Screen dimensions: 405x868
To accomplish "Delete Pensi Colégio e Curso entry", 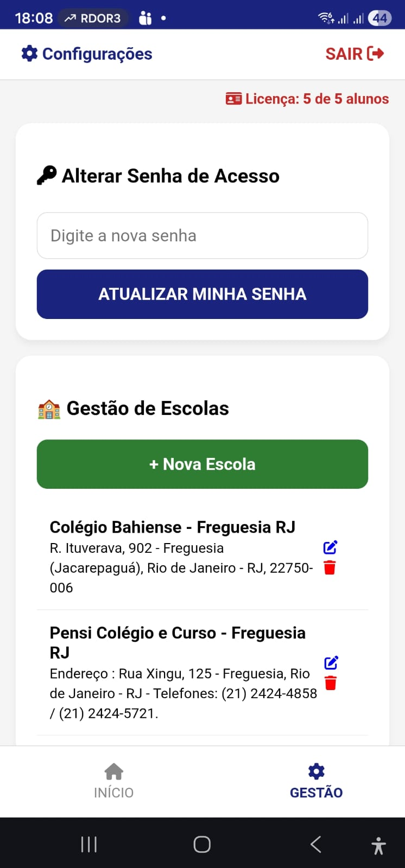I will point(331,683).
